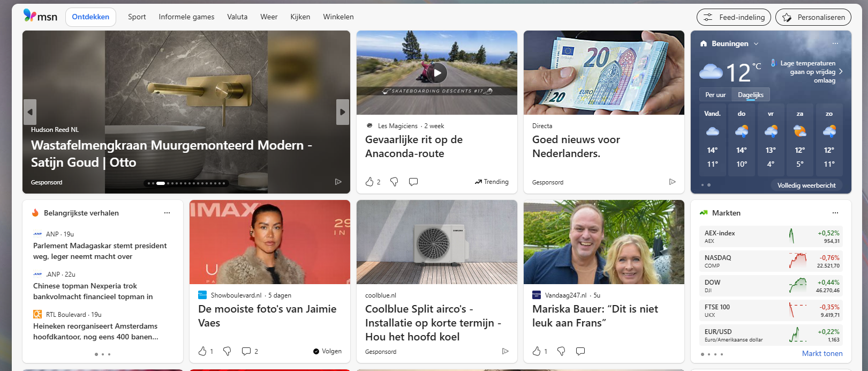868x371 pixels.
Task: Click the Personaliseren button
Action: click(813, 17)
